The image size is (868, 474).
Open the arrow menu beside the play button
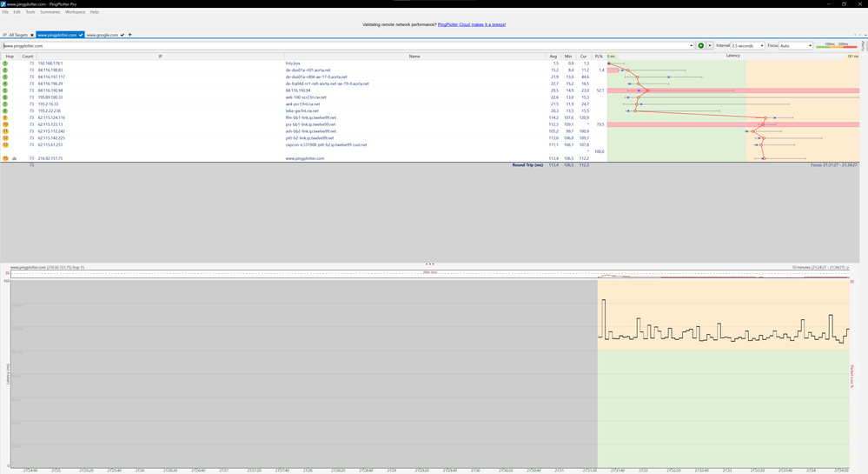coord(710,45)
